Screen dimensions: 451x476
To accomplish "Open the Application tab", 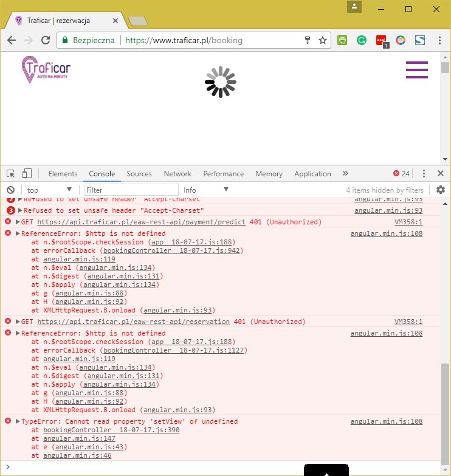I will [312, 174].
